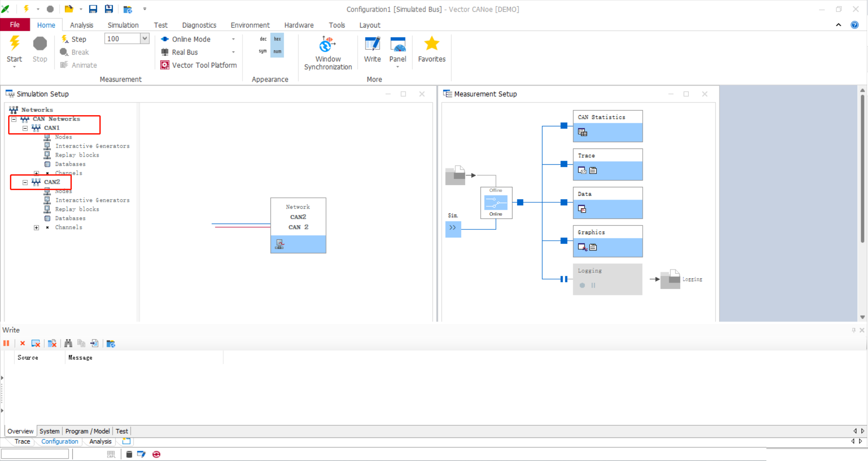The image size is (868, 461).
Task: Open the Panel button in ribbon
Action: (x=398, y=51)
